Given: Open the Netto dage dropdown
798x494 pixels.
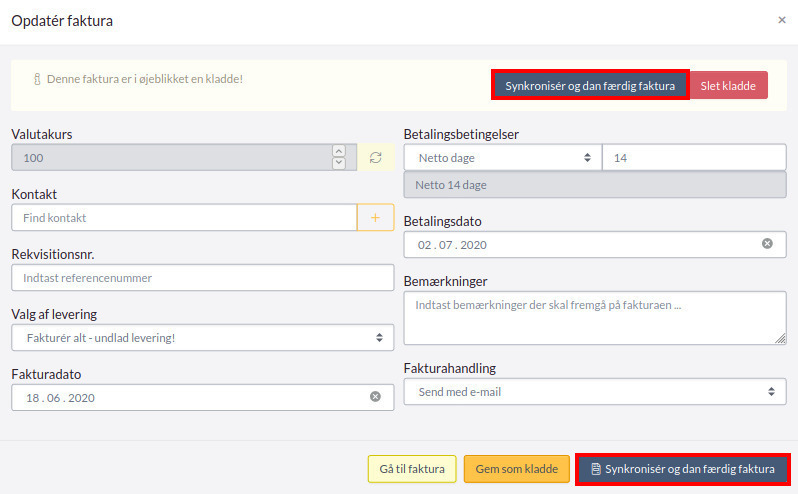Looking at the screenshot, I should click(x=503, y=158).
